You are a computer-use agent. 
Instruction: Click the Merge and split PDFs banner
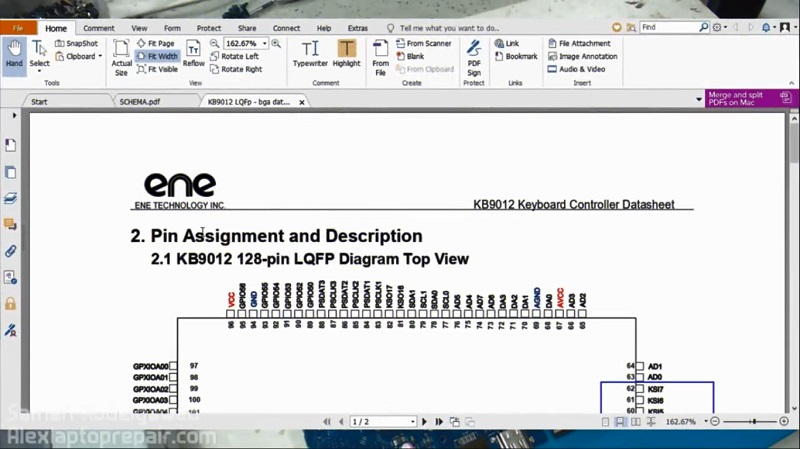[752, 98]
